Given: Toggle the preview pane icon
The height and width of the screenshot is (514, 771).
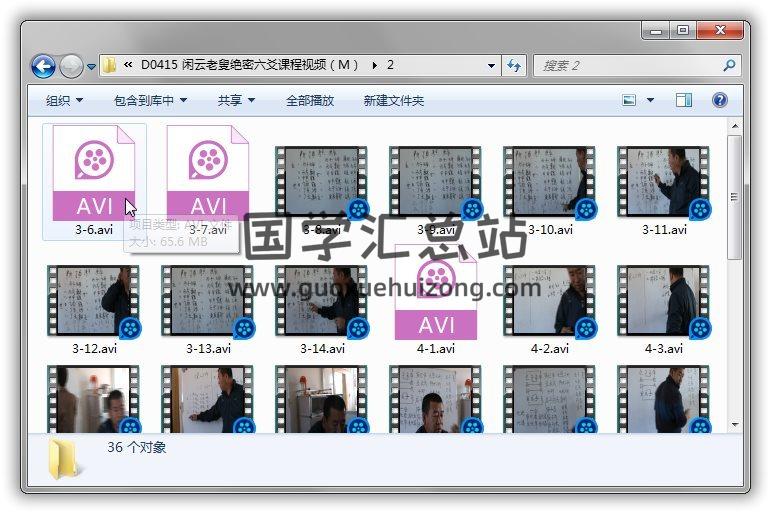Looking at the screenshot, I should [x=684, y=100].
